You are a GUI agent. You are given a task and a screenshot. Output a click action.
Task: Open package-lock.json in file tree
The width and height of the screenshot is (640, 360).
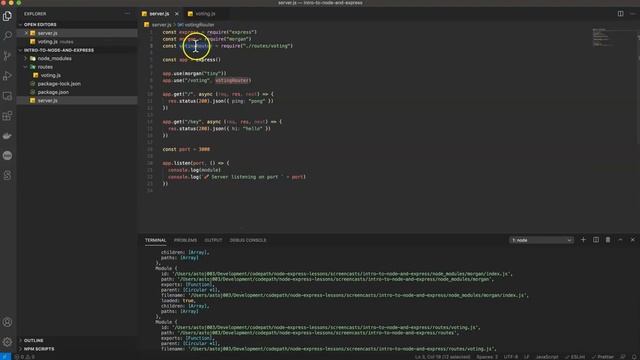pyautogui.click(x=59, y=84)
